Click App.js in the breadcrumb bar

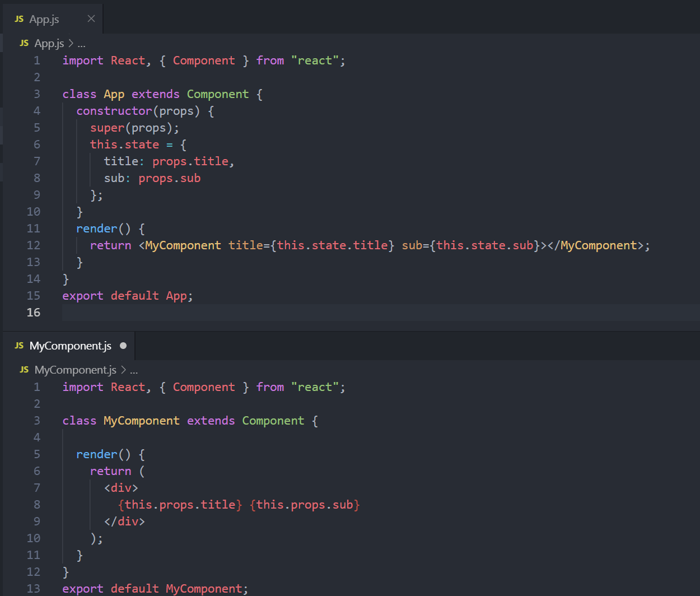(x=49, y=43)
